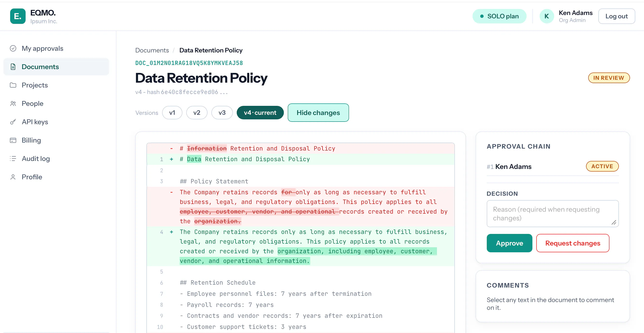Select the Documents sidebar item
The image size is (644, 333).
point(56,67)
